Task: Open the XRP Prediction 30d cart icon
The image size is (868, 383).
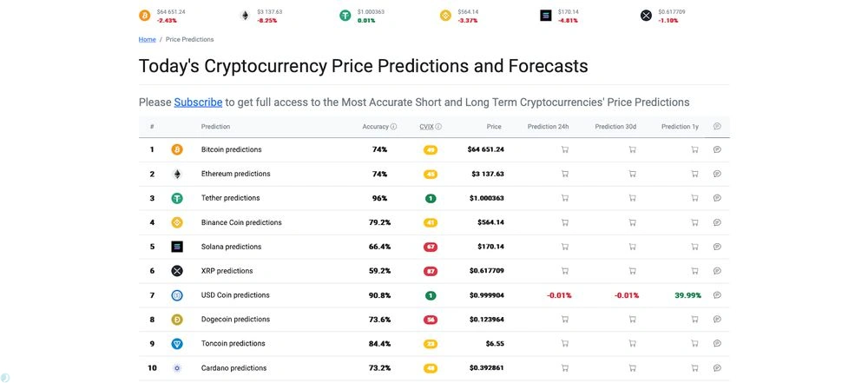Action: pos(631,271)
